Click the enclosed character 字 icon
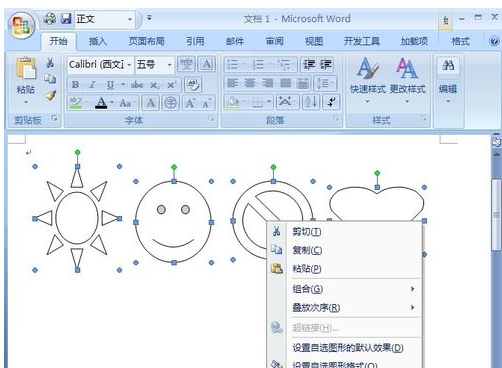The height and width of the screenshot is (368, 502). tap(171, 103)
